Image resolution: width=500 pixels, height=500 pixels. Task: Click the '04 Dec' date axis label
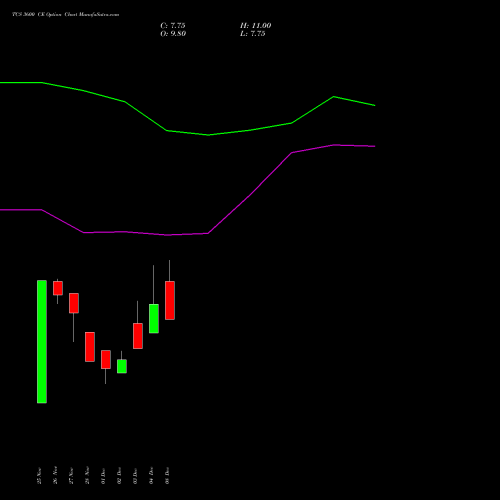pos(151,476)
